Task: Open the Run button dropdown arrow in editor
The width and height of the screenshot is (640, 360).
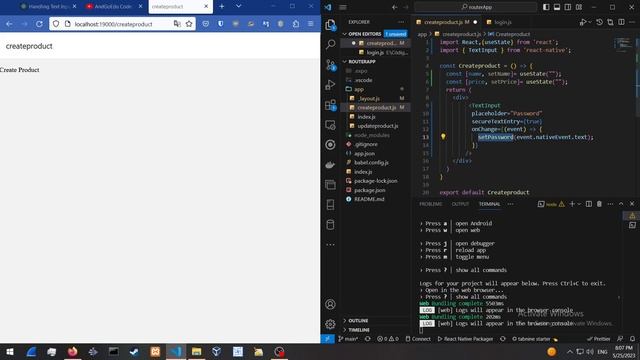Action: 590,22
